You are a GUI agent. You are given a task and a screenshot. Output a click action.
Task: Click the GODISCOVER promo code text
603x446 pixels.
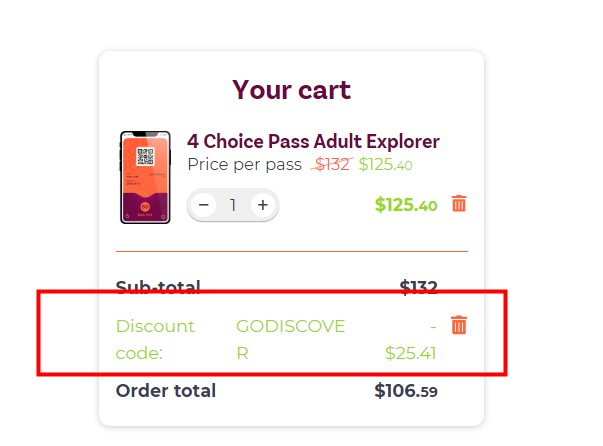point(290,339)
